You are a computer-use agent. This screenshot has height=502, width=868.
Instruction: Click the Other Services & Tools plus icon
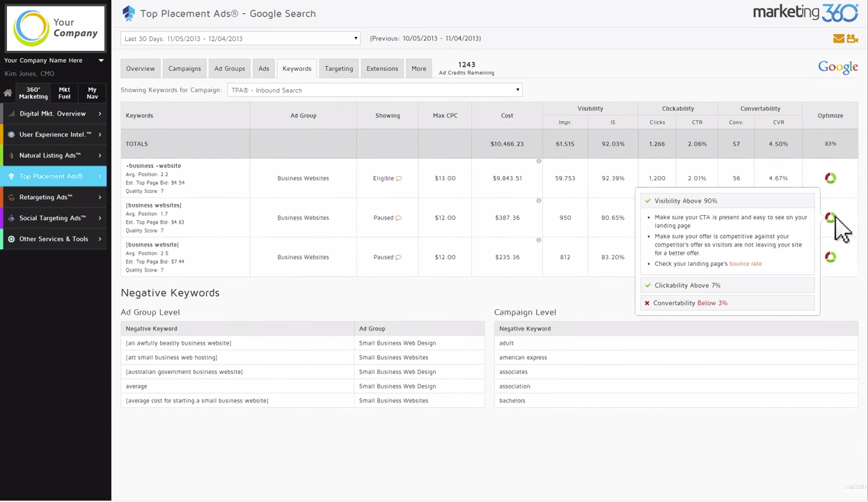pyautogui.click(x=10, y=239)
